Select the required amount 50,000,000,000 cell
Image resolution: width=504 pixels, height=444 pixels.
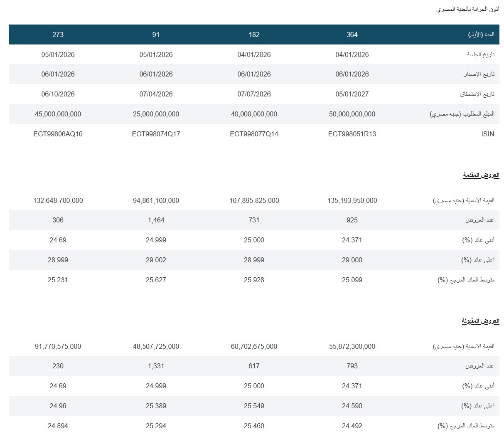pos(352,114)
